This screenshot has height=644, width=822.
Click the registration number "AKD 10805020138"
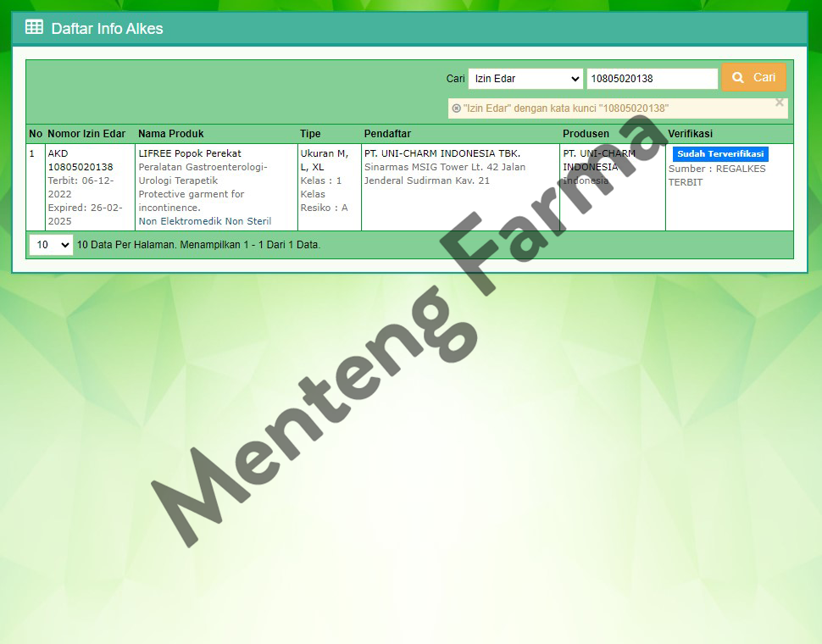(80, 160)
